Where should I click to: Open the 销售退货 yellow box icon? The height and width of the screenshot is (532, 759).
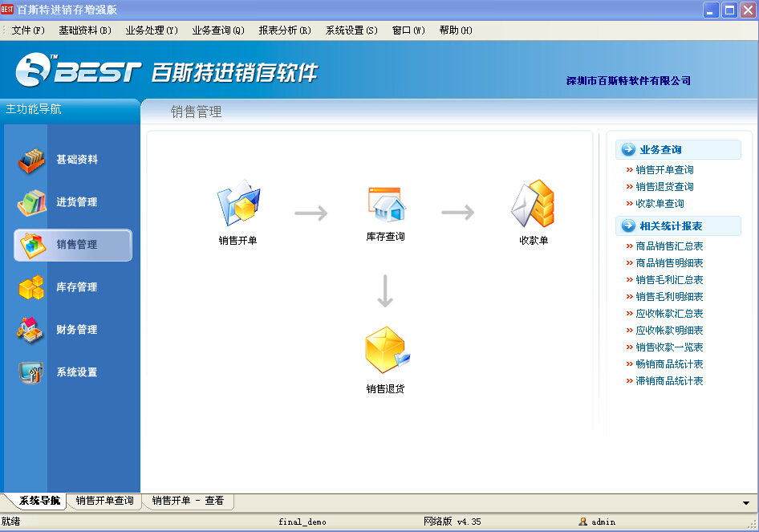point(388,350)
